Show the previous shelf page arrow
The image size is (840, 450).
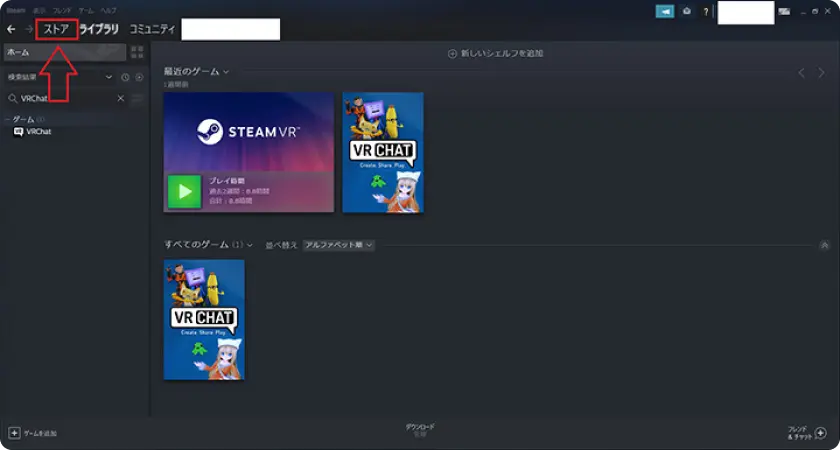801,73
